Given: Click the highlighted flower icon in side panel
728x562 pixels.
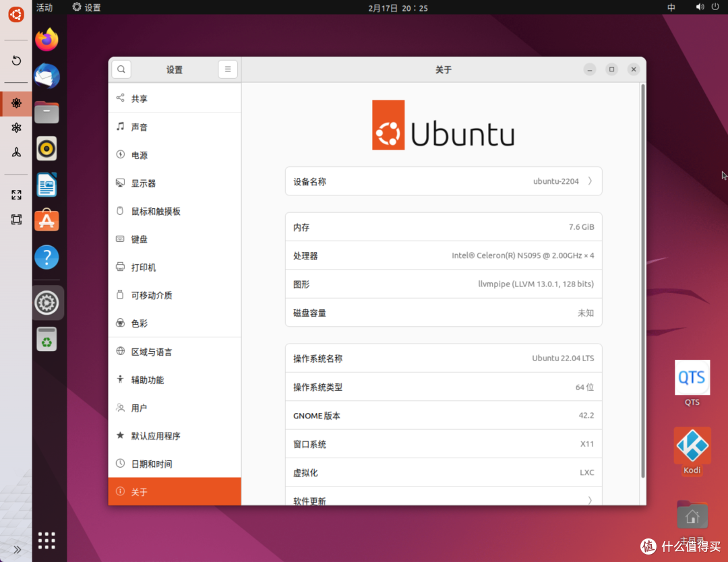Looking at the screenshot, I should (16, 103).
